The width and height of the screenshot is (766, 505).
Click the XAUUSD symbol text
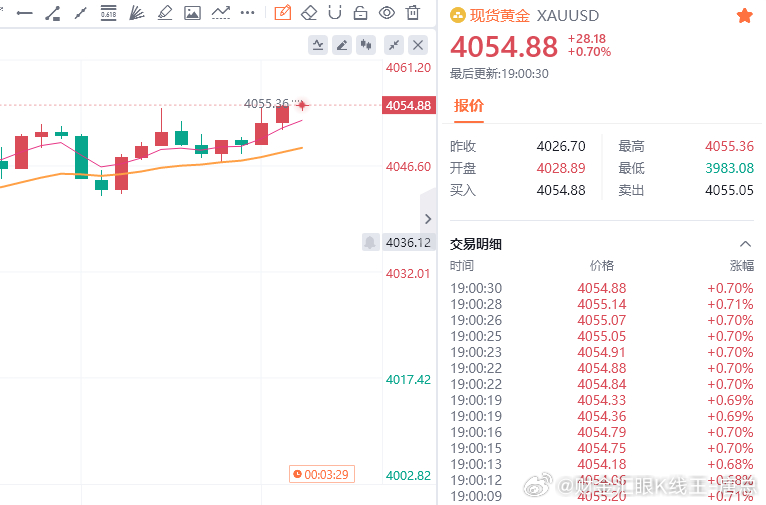[x=568, y=16]
